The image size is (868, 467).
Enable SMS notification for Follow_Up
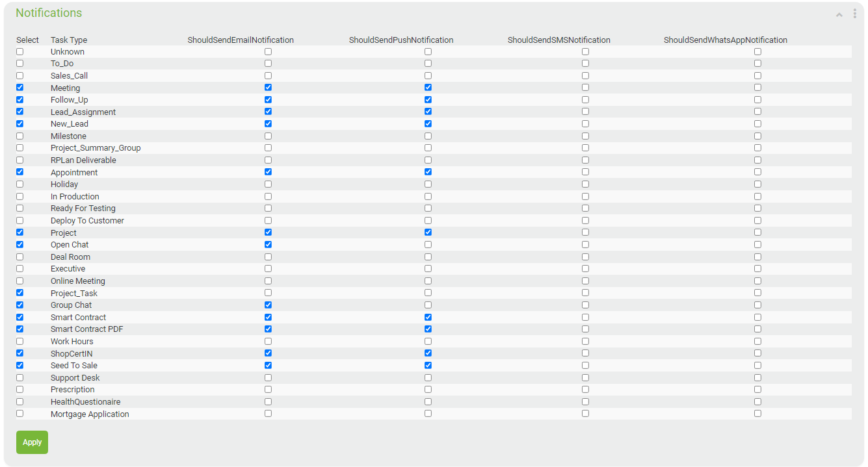click(x=585, y=99)
